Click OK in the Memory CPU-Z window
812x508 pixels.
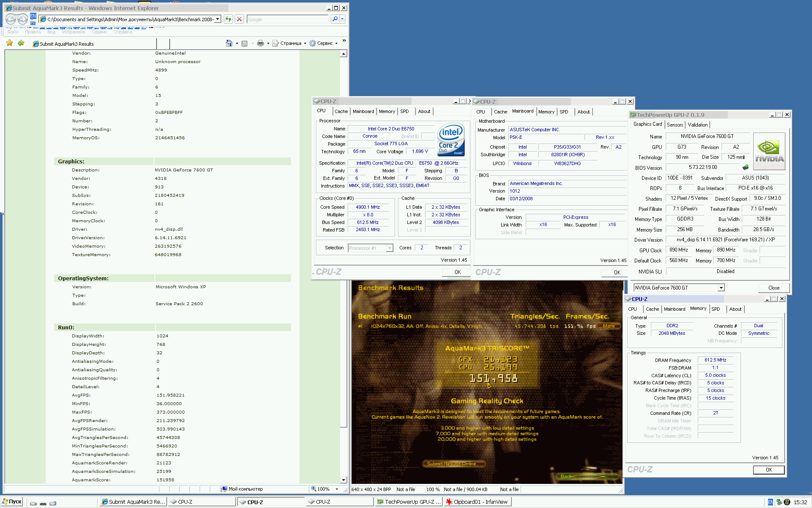click(769, 470)
